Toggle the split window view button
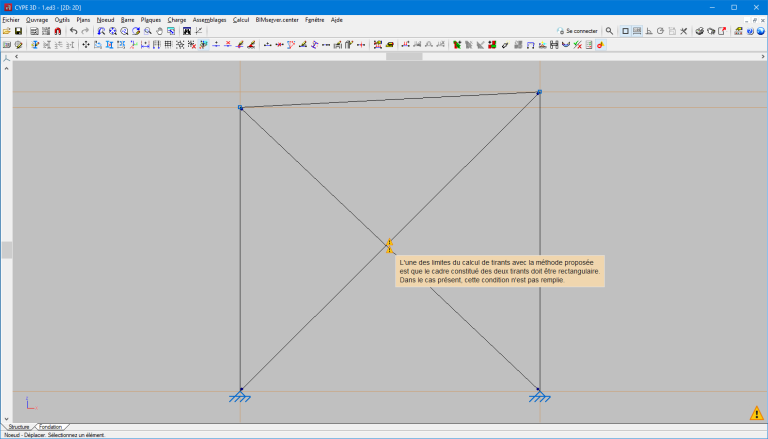 click(637, 31)
